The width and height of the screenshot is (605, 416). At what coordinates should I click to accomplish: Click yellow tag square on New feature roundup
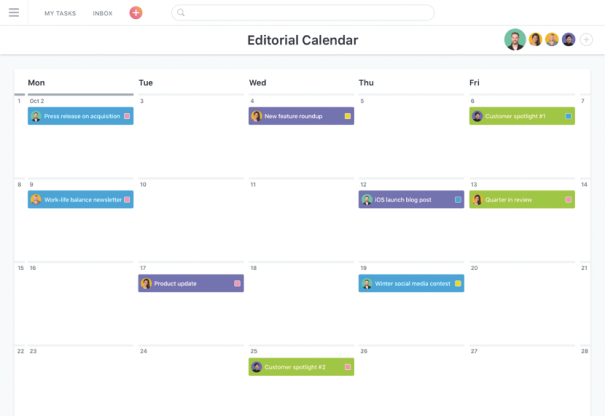point(347,116)
